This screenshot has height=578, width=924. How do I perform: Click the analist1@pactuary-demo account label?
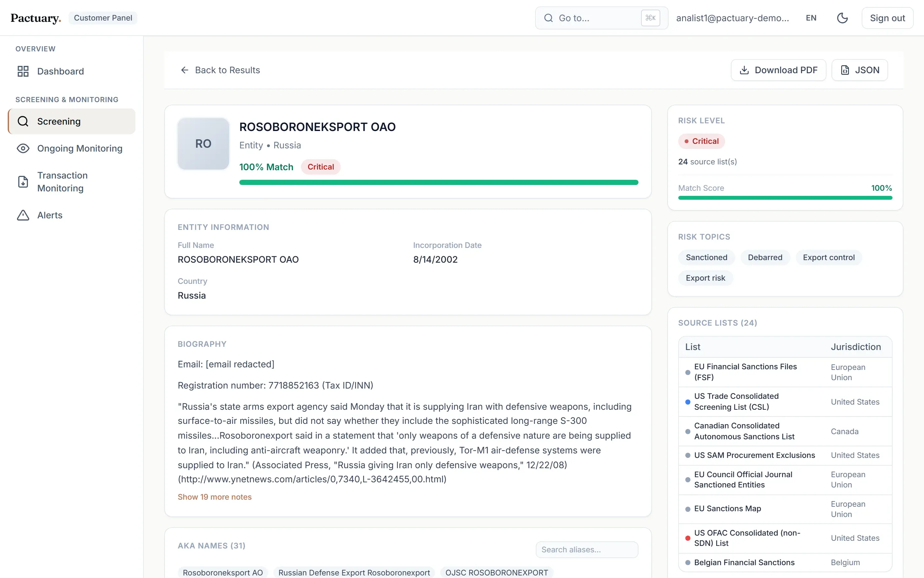click(732, 18)
